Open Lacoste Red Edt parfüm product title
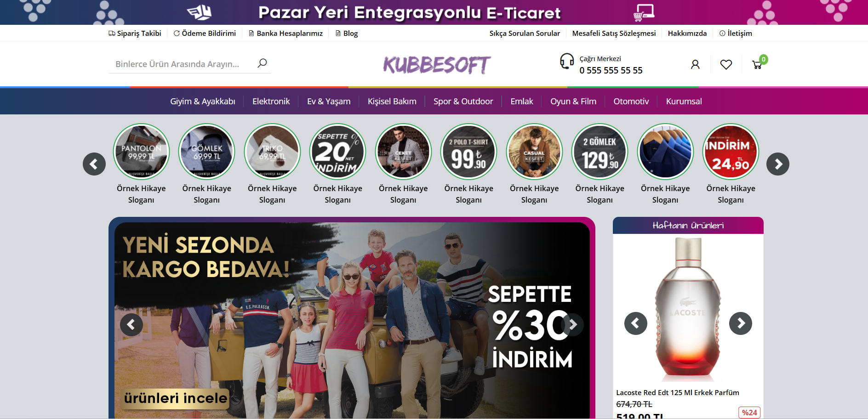 coord(678,392)
